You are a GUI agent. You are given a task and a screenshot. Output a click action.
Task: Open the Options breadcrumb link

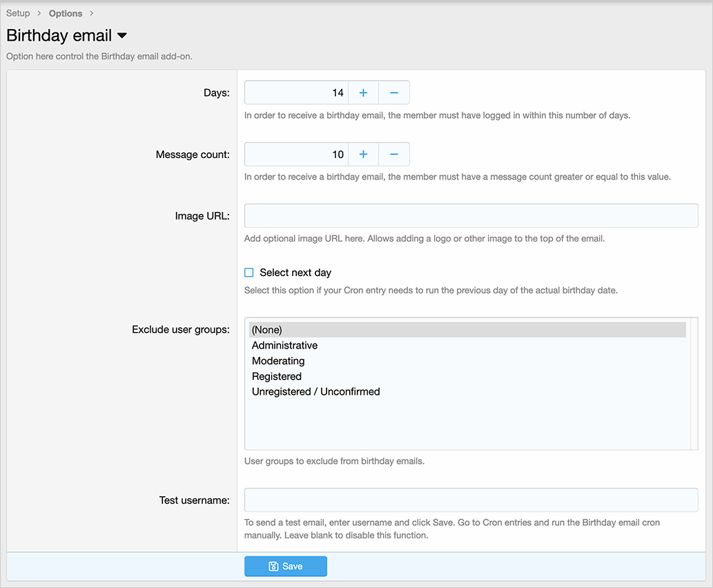66,13
